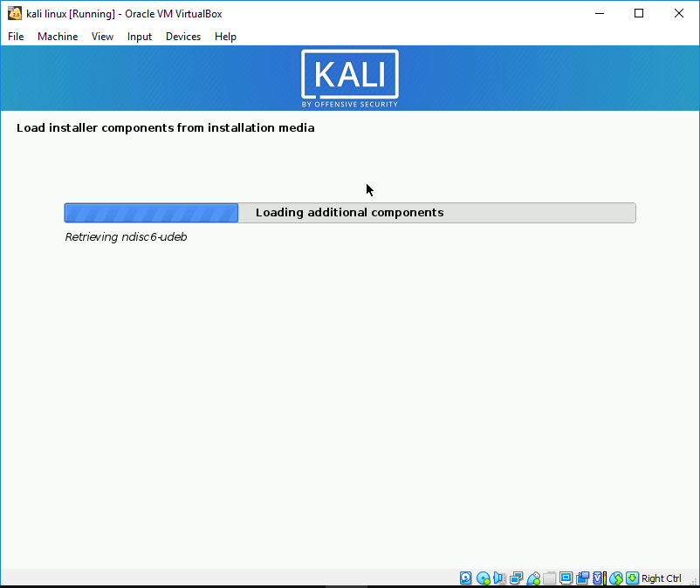Click the Kali logo in the banner

[349, 79]
